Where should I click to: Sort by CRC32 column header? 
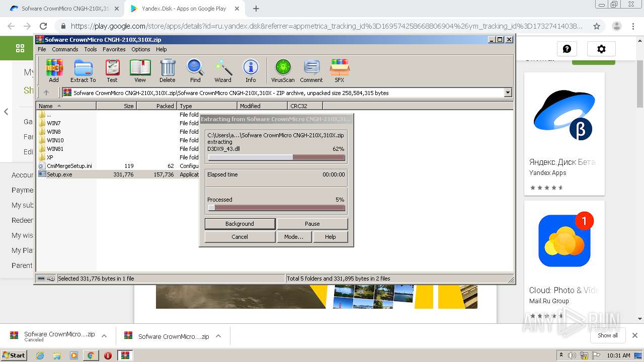pyautogui.click(x=305, y=106)
